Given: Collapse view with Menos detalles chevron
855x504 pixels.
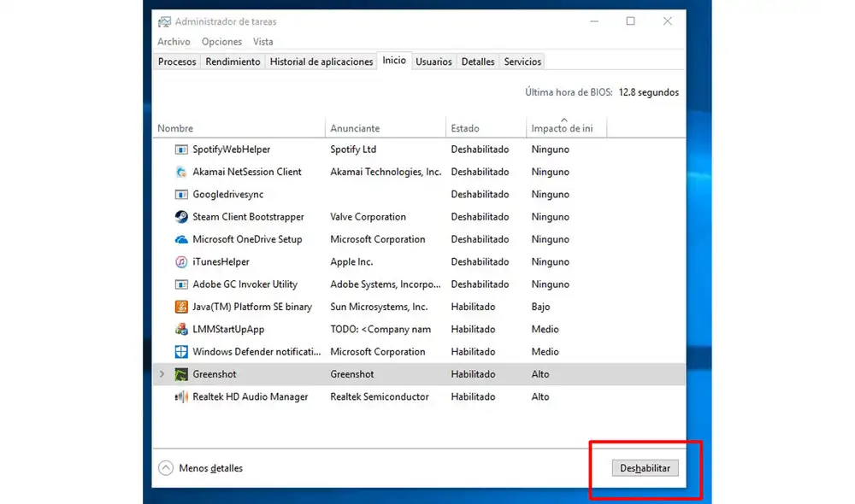Looking at the screenshot, I should click(x=166, y=468).
